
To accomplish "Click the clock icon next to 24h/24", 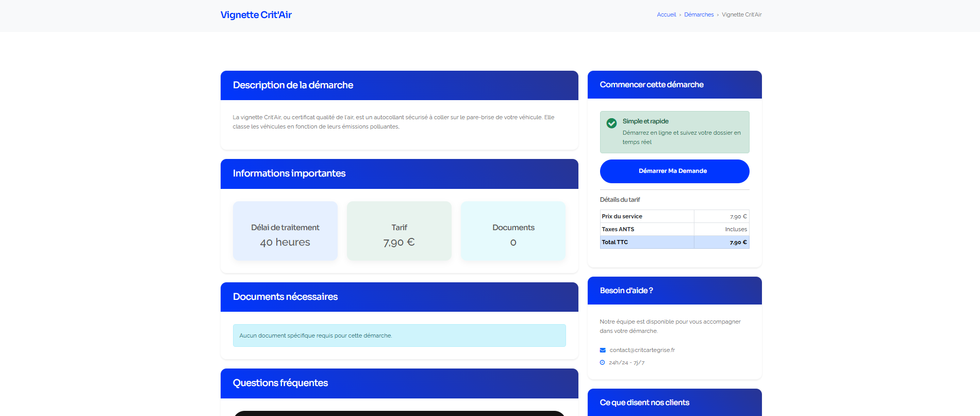I will pos(602,363).
